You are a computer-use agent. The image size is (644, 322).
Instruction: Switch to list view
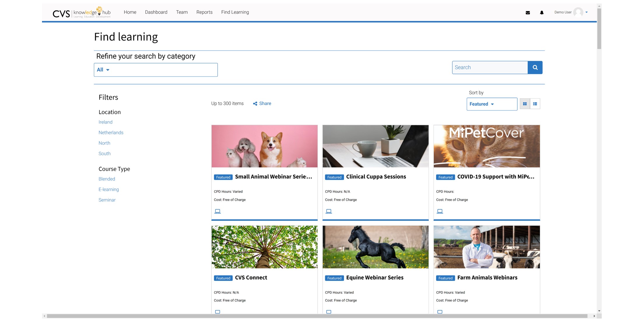(535, 104)
